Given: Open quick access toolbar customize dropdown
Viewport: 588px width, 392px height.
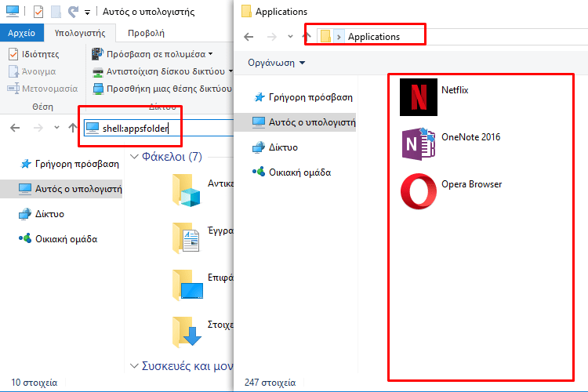Looking at the screenshot, I should coord(87,13).
